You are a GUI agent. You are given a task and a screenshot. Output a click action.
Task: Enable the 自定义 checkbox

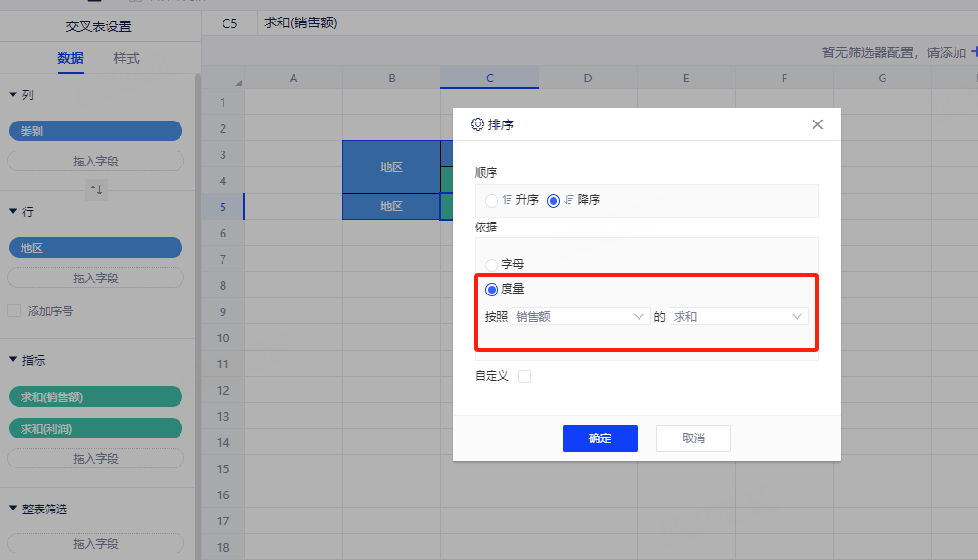click(525, 377)
